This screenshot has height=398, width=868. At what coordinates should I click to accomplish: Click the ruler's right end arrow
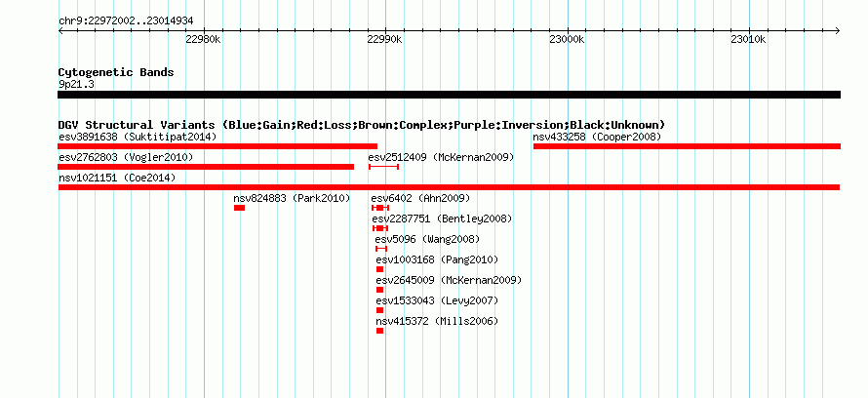click(838, 31)
